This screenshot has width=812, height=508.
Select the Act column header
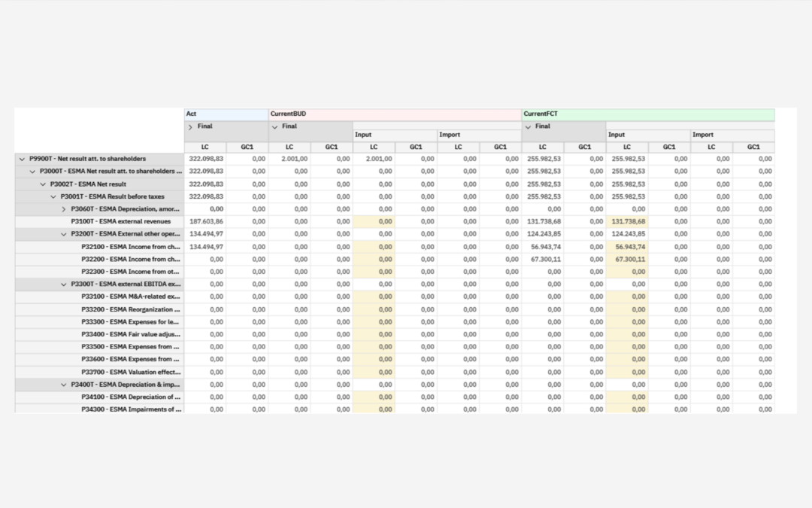pos(226,114)
